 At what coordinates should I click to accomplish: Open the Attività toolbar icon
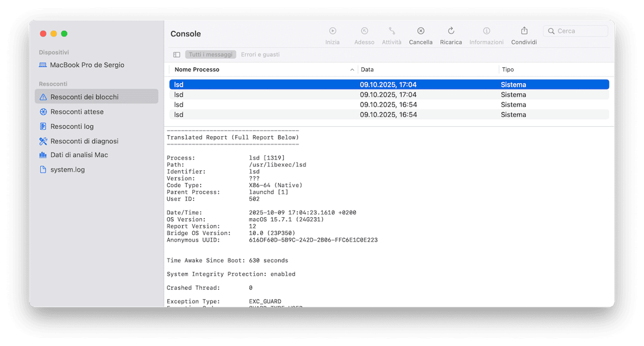tap(392, 31)
